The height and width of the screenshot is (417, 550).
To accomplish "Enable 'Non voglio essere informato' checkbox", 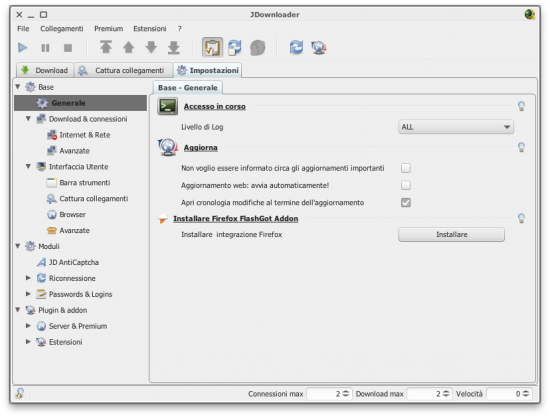I will [406, 168].
